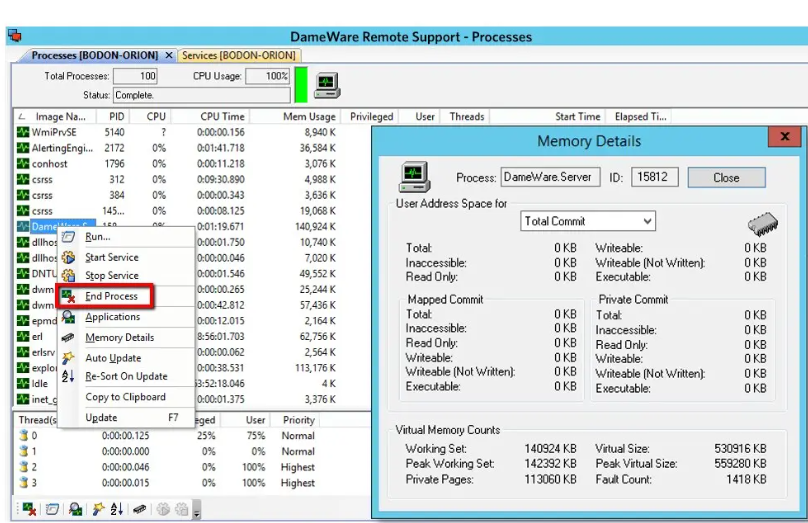
Task: Click the End Process icon in bottom toolbar
Action: click(x=27, y=510)
